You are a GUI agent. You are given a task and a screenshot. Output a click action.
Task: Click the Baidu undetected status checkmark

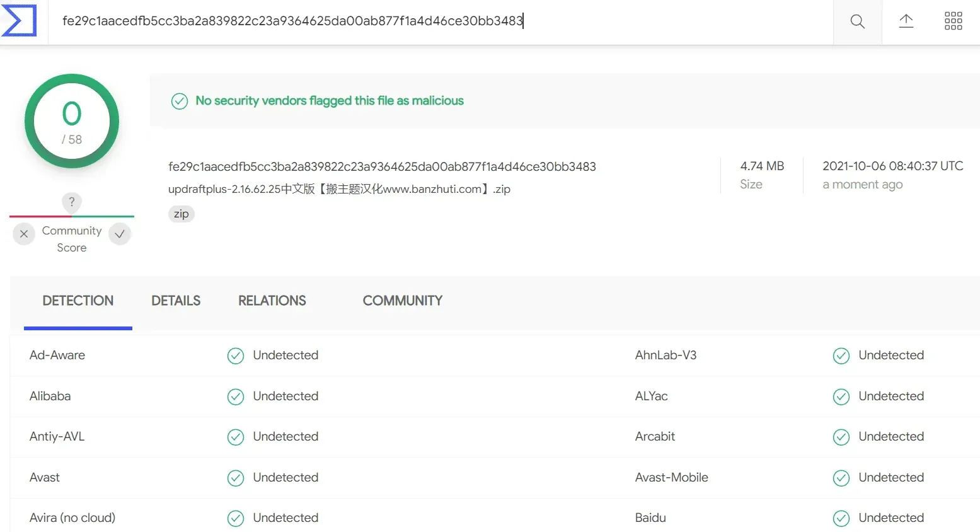841,518
